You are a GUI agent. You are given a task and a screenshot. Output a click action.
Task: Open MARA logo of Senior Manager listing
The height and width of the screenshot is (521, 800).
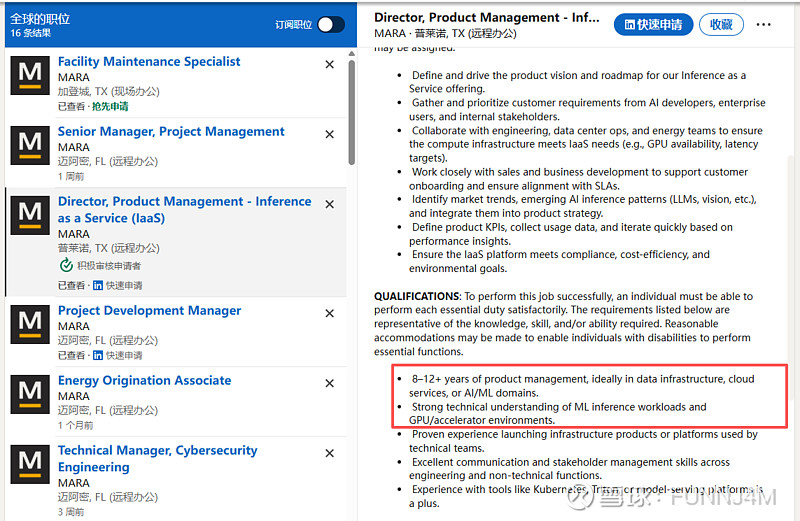click(30, 145)
